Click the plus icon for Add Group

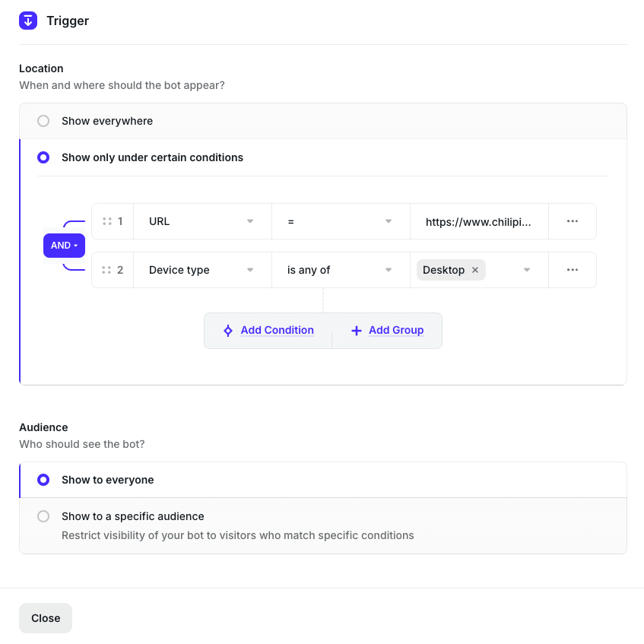[357, 331]
